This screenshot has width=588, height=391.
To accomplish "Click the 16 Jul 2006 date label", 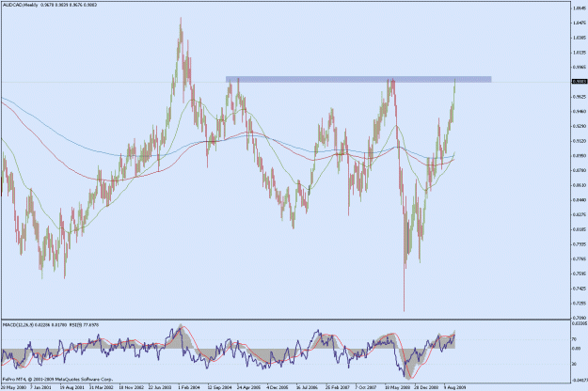I will tap(307, 387).
